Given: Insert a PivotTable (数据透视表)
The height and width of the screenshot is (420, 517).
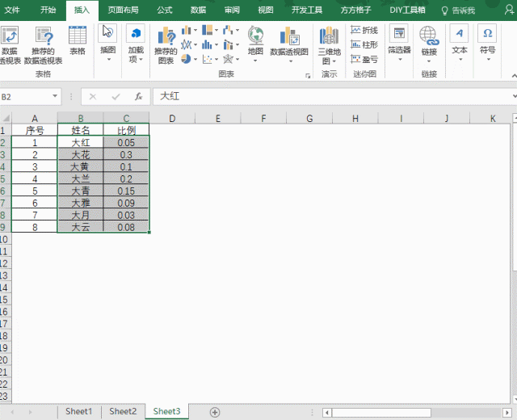Looking at the screenshot, I should [9, 45].
